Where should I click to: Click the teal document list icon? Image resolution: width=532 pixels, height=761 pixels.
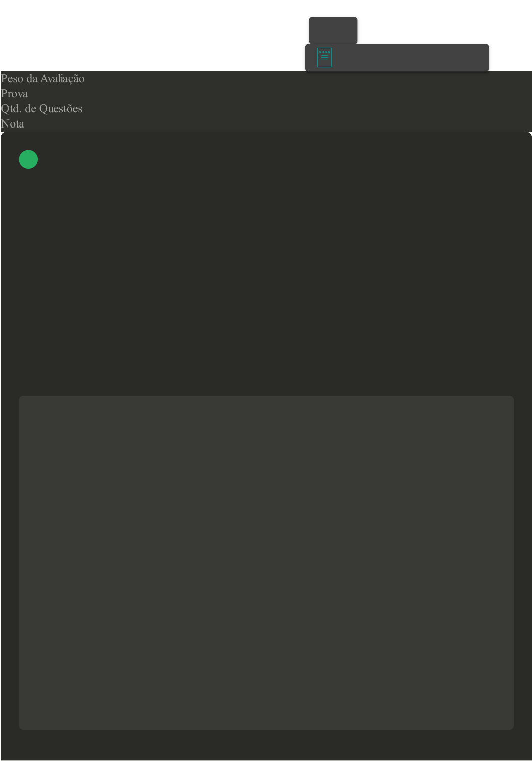pos(324,57)
